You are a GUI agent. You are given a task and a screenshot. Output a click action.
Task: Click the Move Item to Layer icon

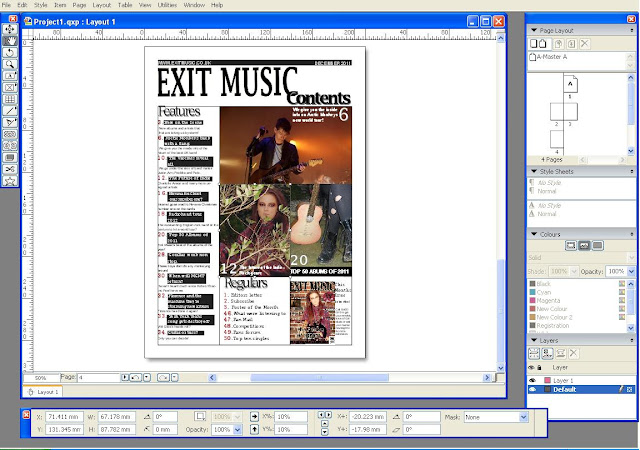pos(547,353)
